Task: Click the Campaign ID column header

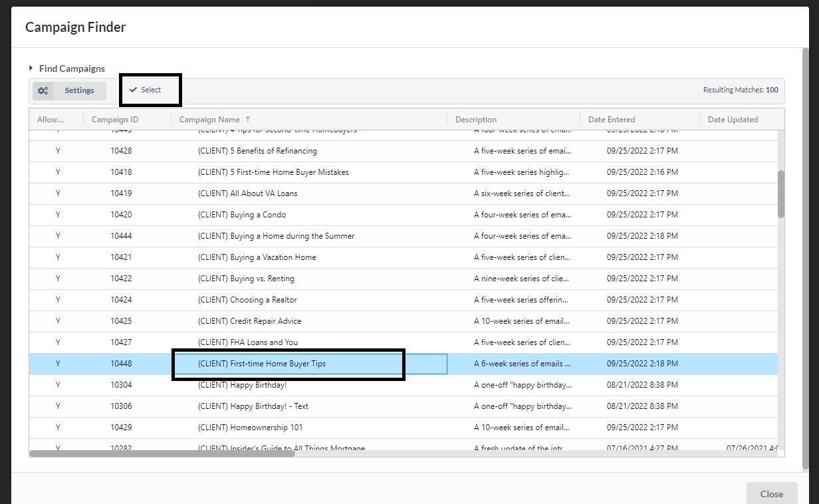Action: tap(115, 120)
